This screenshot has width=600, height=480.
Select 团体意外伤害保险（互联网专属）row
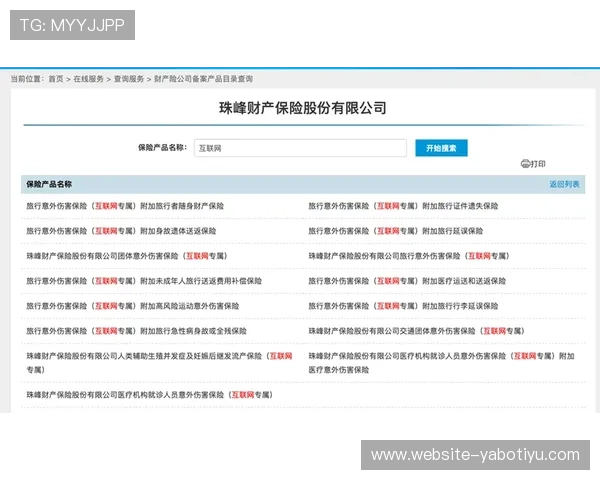click(x=127, y=256)
